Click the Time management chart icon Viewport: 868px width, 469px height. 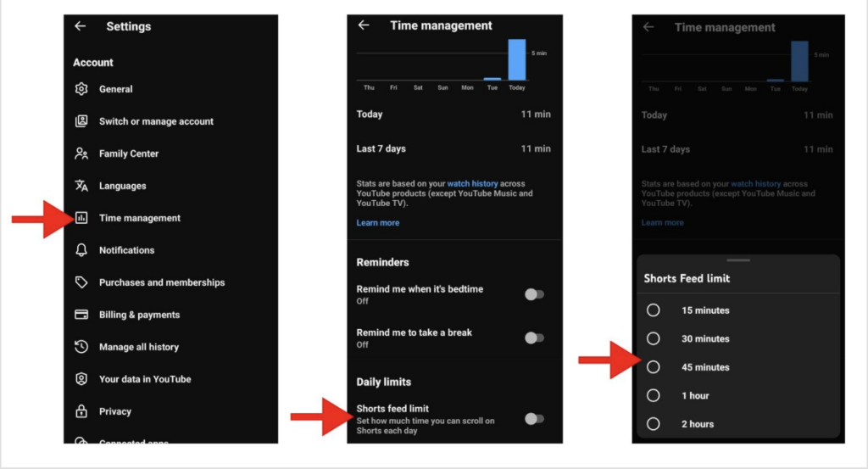tap(81, 218)
